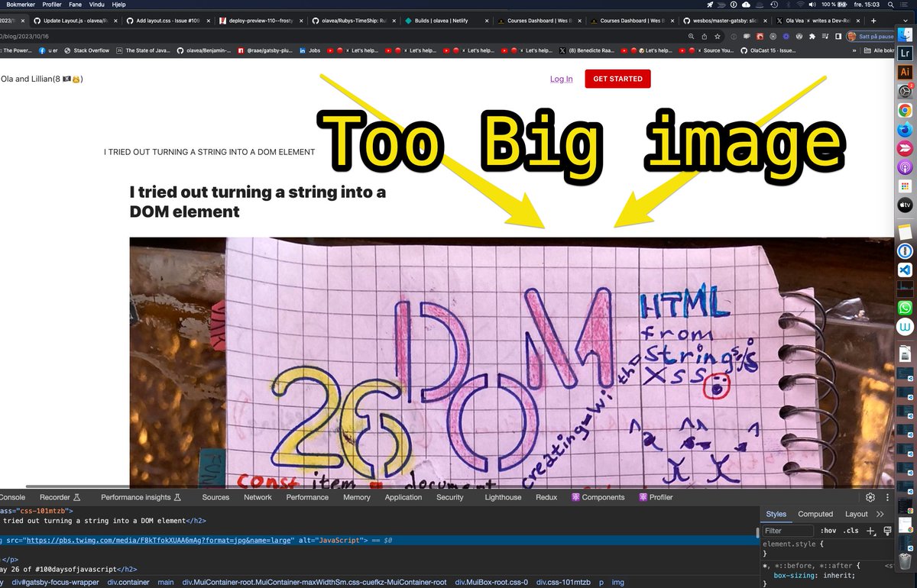Open DevTools settings gear
The height and width of the screenshot is (588, 917).
(870, 497)
